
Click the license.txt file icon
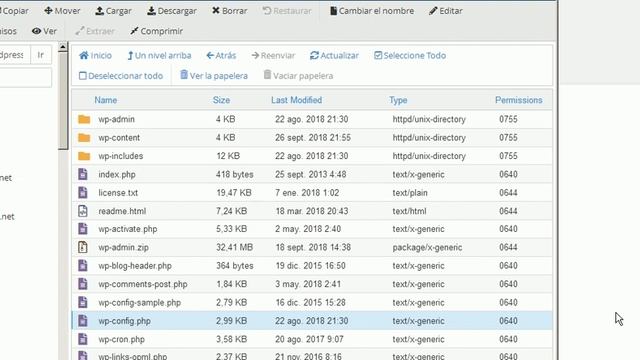coord(83,193)
